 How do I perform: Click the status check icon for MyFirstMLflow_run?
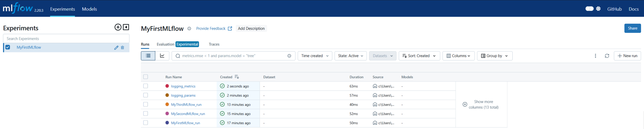(222, 123)
